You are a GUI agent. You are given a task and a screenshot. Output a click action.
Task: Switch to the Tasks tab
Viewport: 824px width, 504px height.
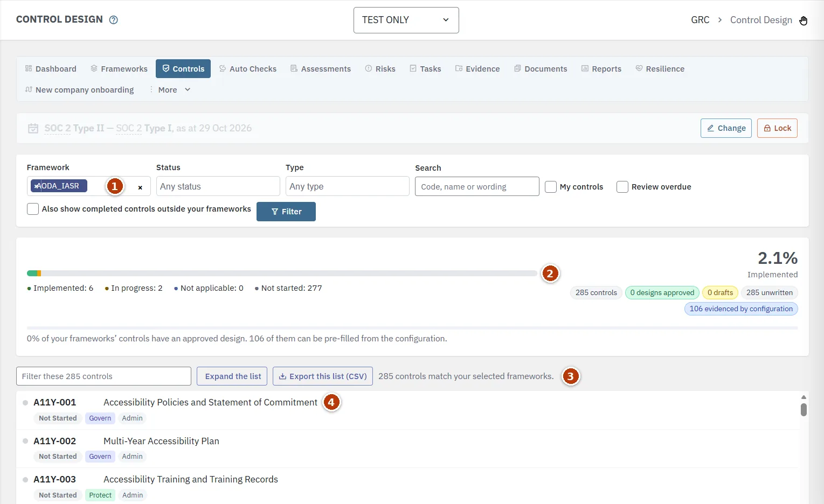pyautogui.click(x=425, y=69)
